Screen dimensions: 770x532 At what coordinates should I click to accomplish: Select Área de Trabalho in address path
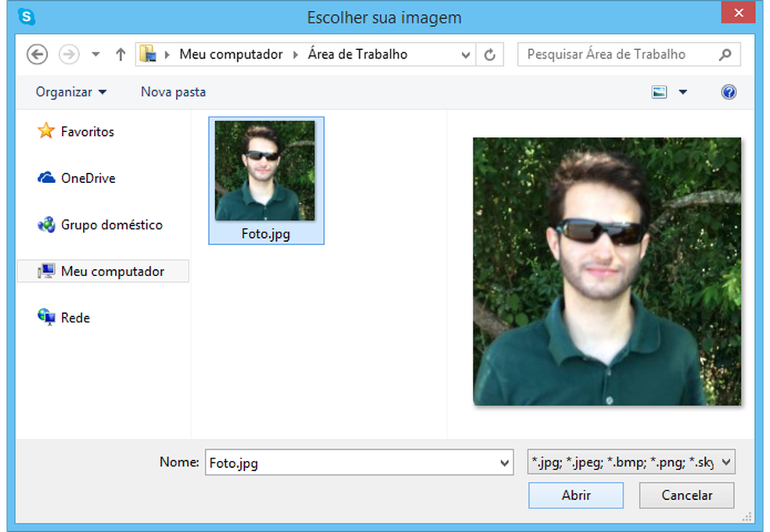coord(358,54)
